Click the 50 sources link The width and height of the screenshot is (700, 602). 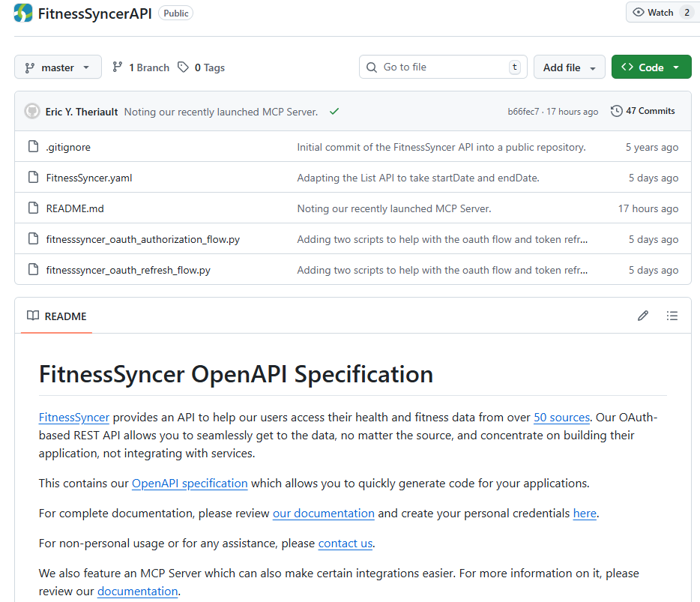[561, 418]
